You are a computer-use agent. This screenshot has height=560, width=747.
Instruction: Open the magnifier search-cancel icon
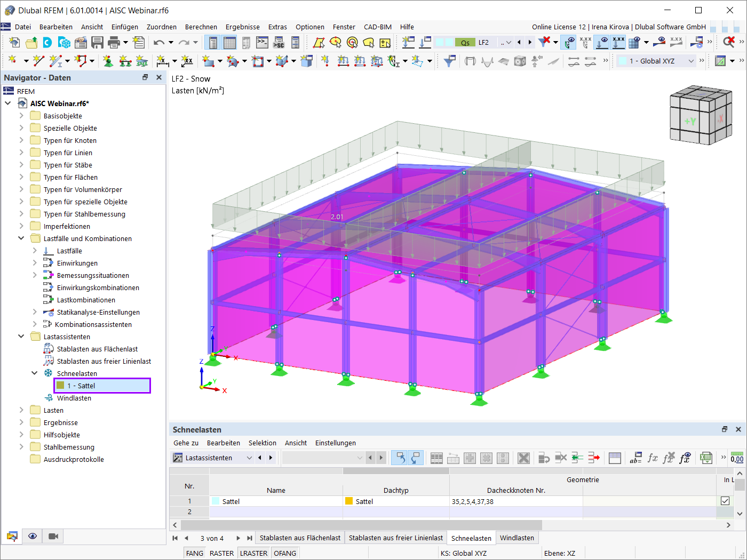729,43
